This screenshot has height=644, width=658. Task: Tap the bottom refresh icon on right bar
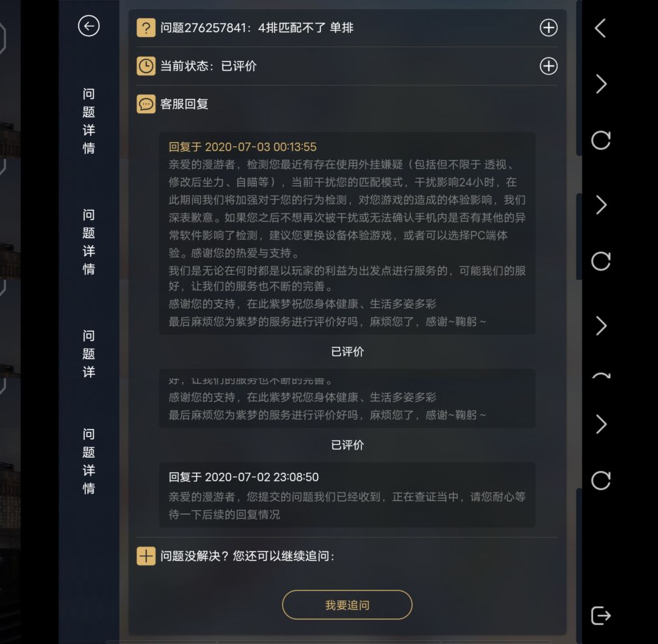(x=601, y=480)
